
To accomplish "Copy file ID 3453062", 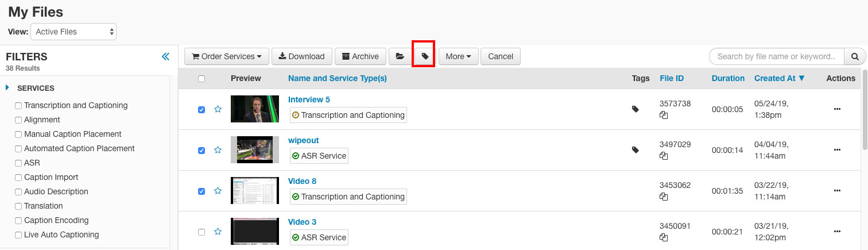I will point(664,197).
